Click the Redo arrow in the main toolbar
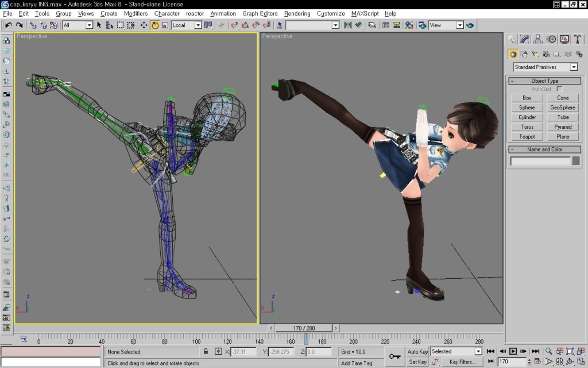 pos(19,25)
